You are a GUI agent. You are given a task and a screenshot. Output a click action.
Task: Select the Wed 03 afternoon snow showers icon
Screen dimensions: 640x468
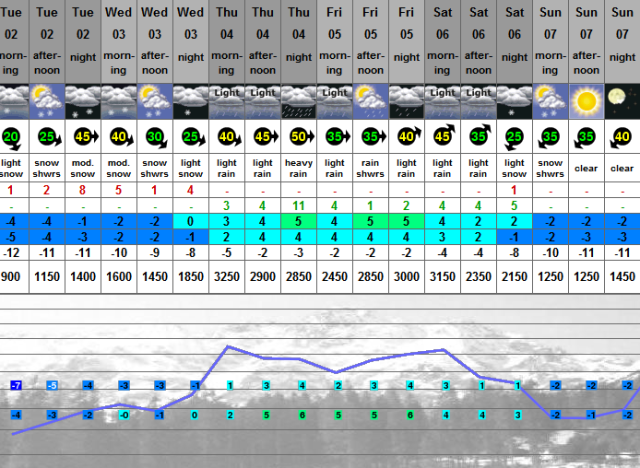(155, 102)
